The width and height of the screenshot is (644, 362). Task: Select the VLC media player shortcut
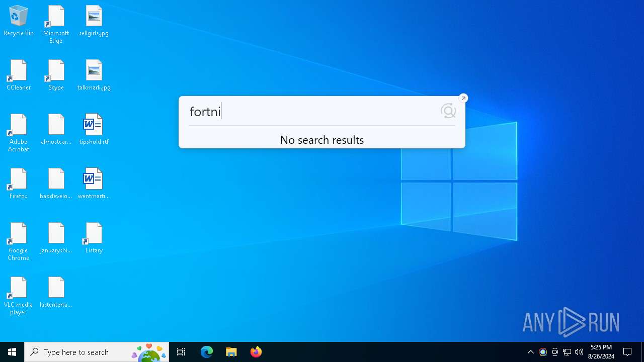(x=19, y=296)
